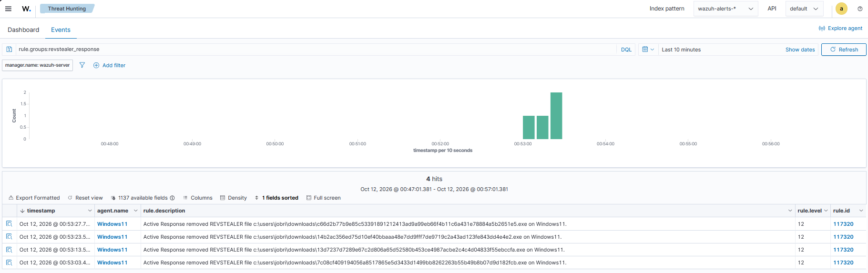
Task: Toggle the DQL query language switch
Action: [626, 50]
